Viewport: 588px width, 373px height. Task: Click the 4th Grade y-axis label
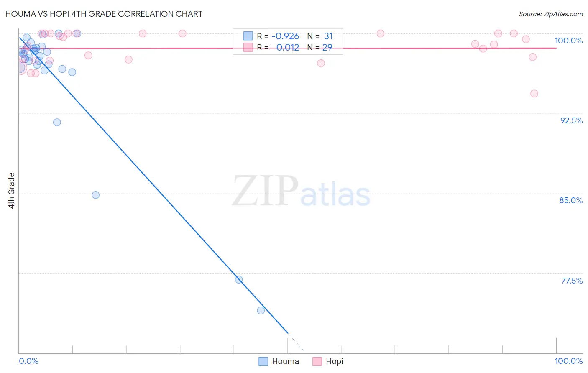[x=11, y=191]
